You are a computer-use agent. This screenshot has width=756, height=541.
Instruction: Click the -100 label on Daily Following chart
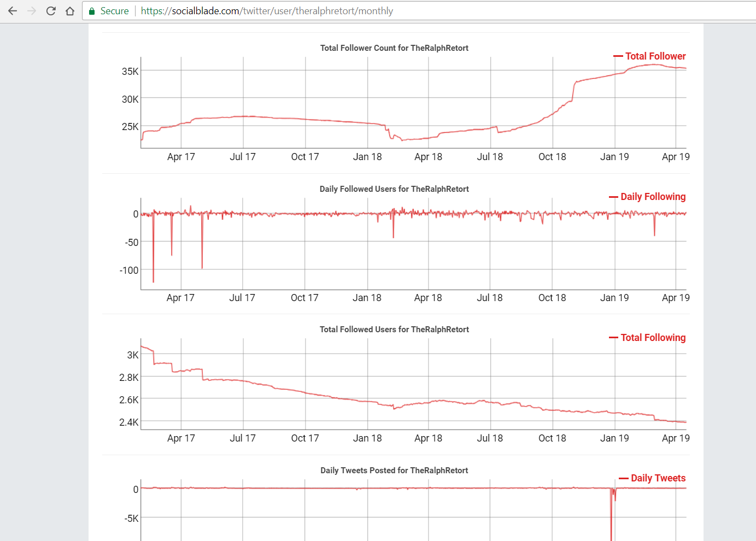(x=129, y=270)
